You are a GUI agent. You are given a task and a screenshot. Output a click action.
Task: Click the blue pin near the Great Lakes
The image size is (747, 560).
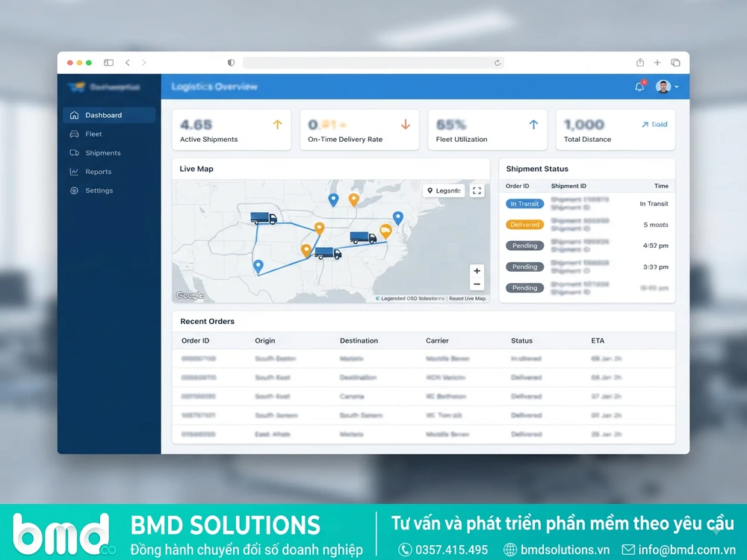pyautogui.click(x=333, y=200)
